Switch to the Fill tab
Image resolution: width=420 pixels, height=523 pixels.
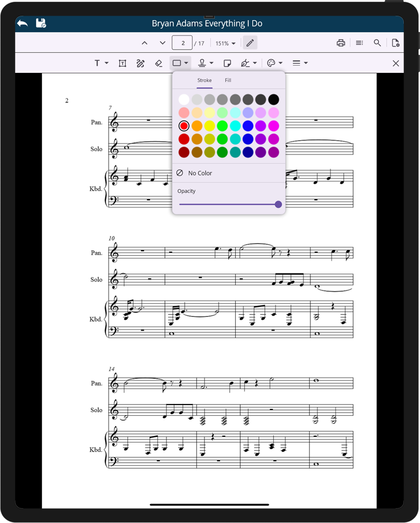click(x=228, y=81)
